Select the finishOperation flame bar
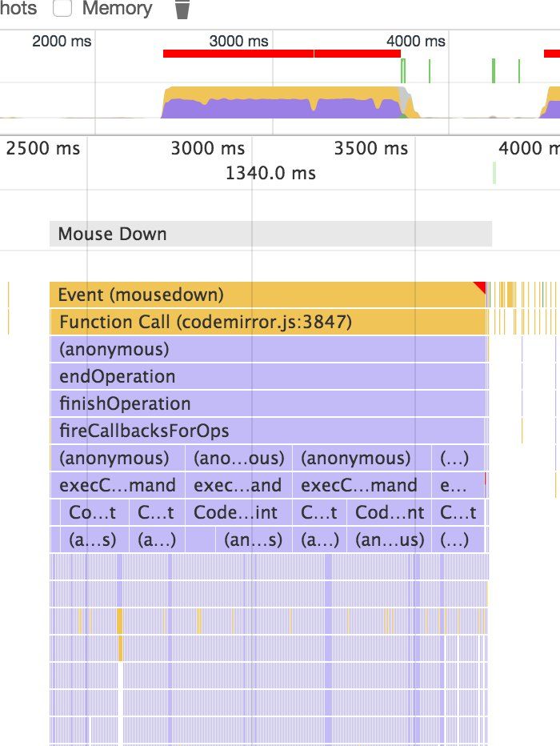This screenshot has height=746, width=560. [x=268, y=403]
